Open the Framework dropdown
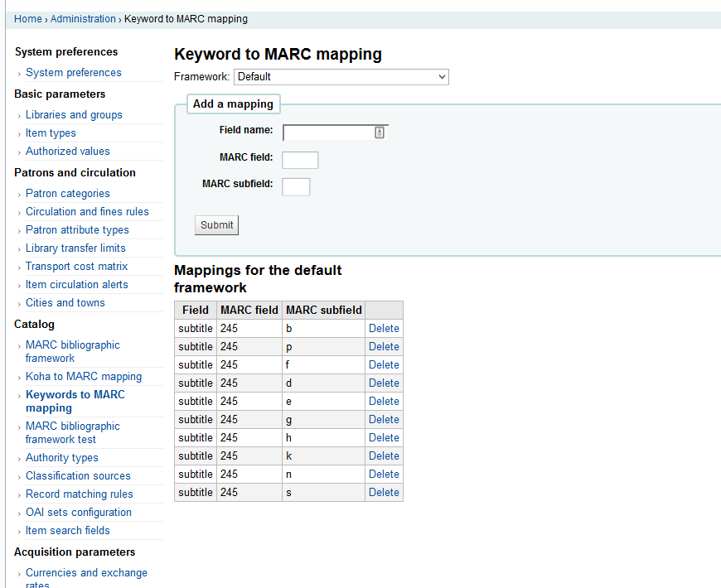The height and width of the screenshot is (588, 721). (341, 77)
